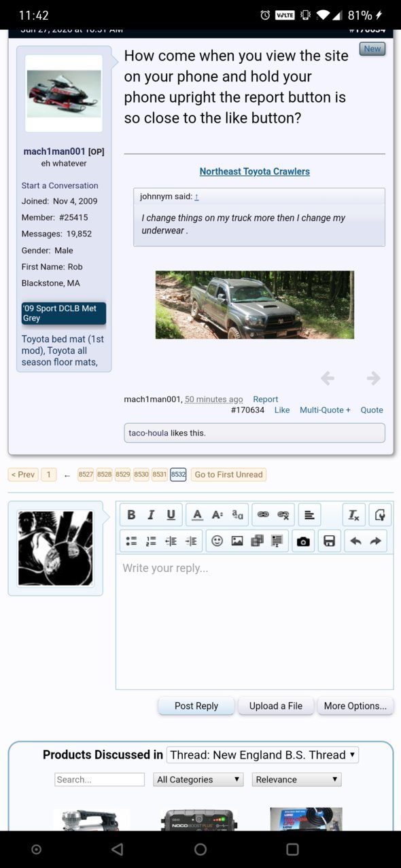Select current page 8532
The image size is (401, 868).
178,475
